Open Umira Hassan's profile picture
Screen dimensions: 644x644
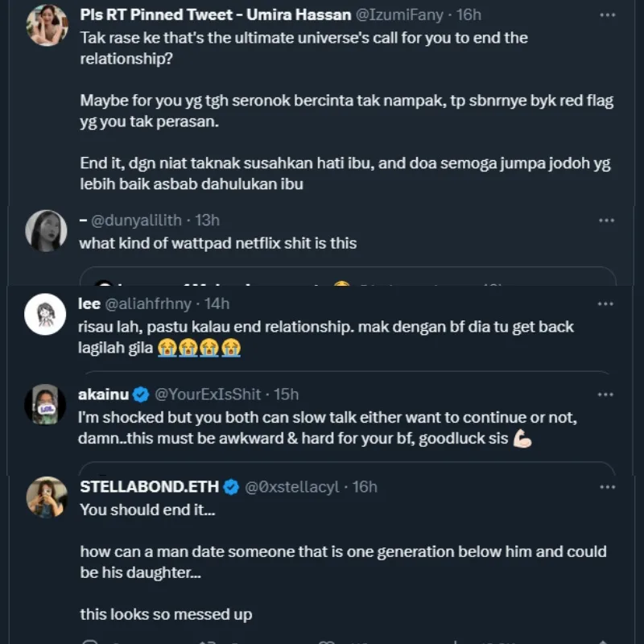point(47,25)
